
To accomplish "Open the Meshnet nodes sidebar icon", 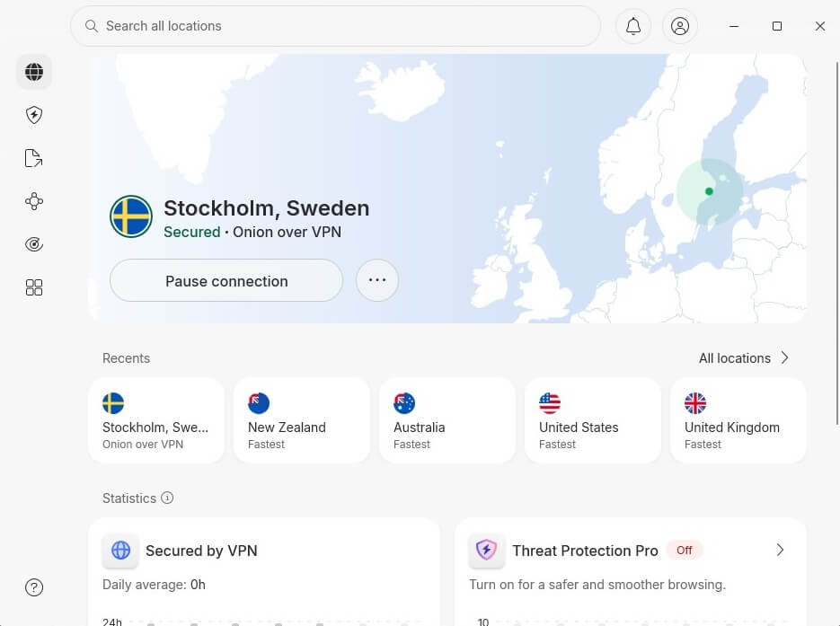I will [x=34, y=201].
